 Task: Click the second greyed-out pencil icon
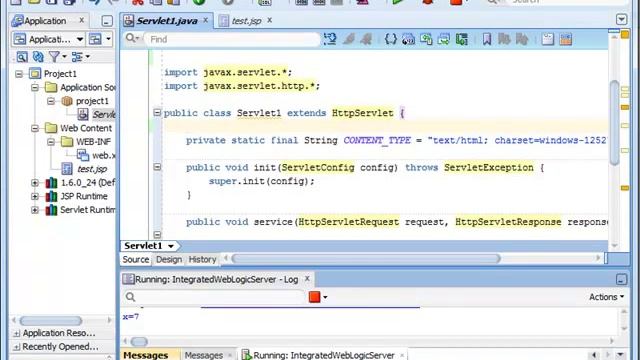coord(366,39)
